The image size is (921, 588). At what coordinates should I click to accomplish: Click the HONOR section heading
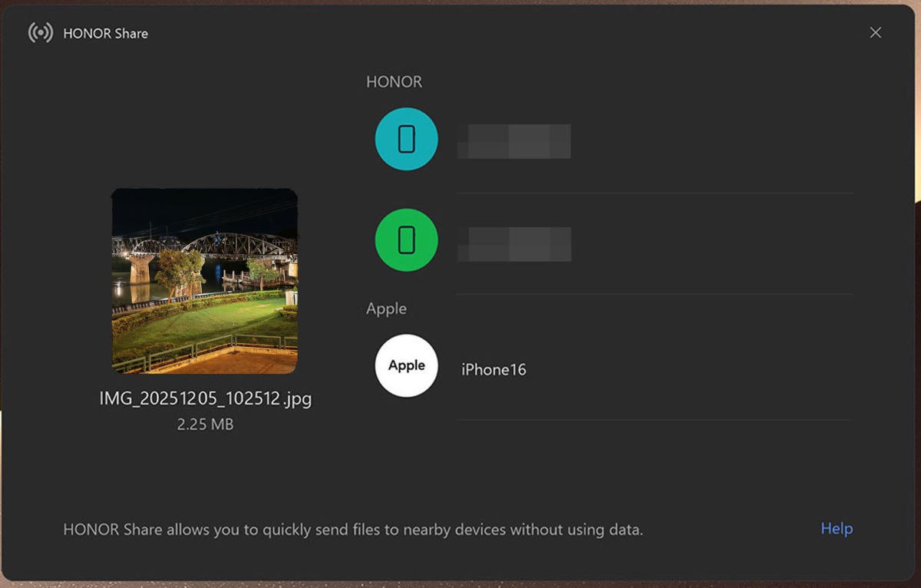pos(394,81)
